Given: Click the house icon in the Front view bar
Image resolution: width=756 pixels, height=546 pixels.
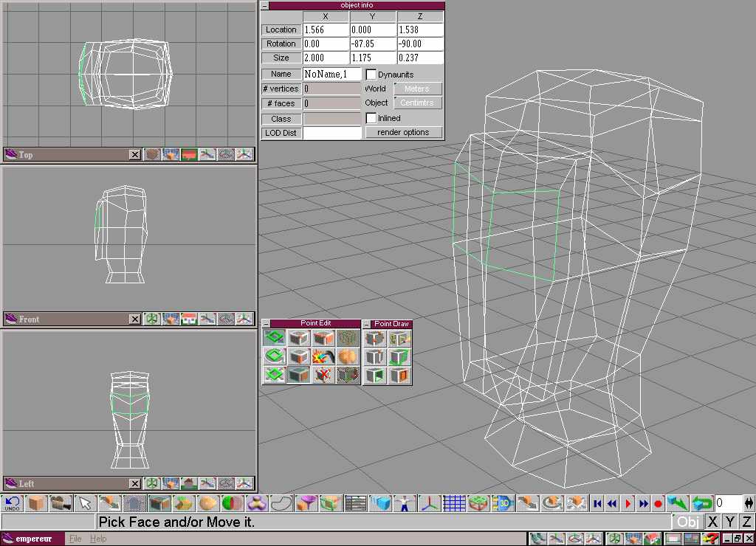Looking at the screenshot, I should tap(189, 319).
